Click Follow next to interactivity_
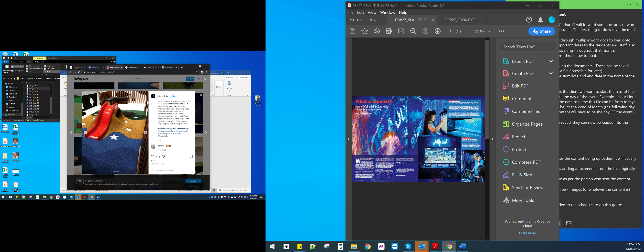Image resolution: width=644 pixels, height=252 pixels. [173, 96]
